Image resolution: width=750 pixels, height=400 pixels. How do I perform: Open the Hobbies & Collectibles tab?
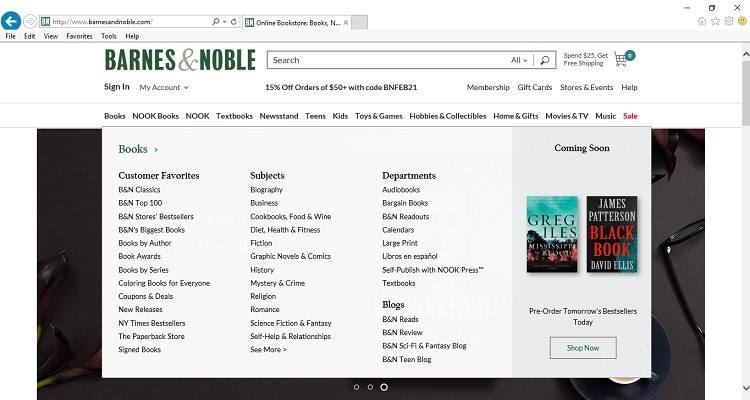pos(448,116)
